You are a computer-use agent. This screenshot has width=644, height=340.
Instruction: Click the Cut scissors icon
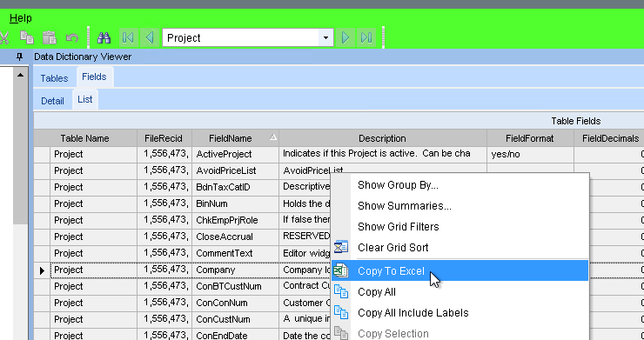(3, 37)
